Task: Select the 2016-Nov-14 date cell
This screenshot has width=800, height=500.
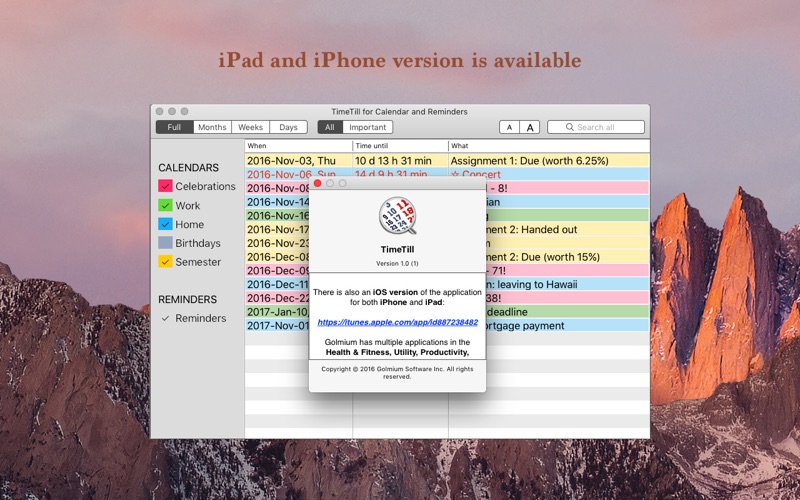Action: click(278, 202)
